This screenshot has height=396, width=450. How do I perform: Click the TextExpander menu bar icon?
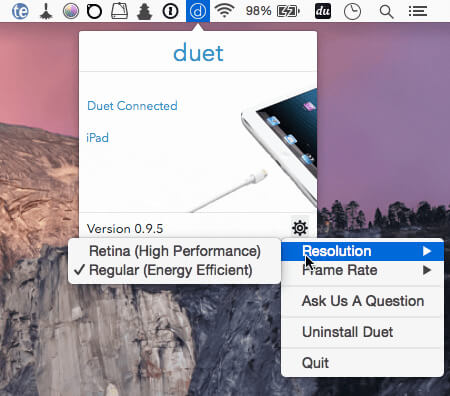20,11
